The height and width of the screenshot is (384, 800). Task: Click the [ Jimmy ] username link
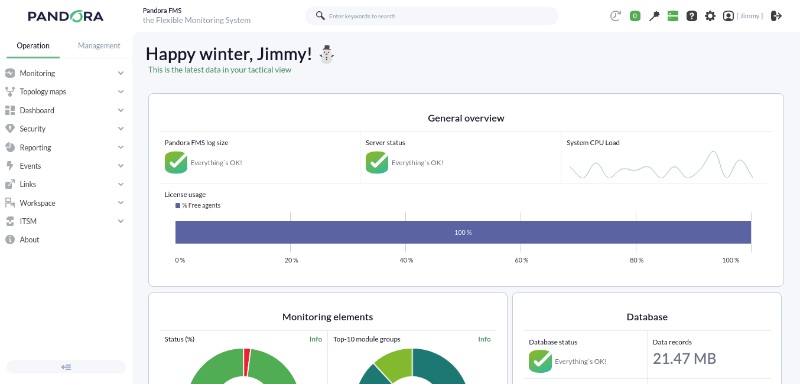(x=750, y=16)
